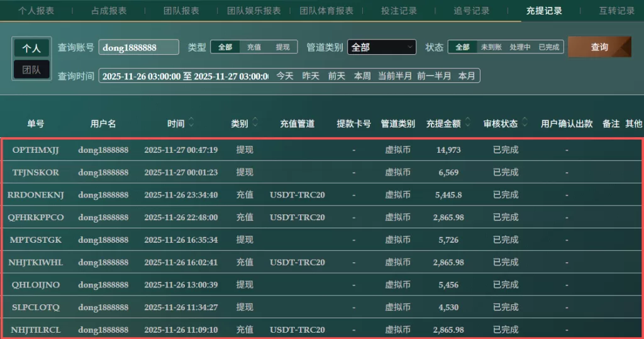Choose the 未到账 status filter
The image size is (644, 339).
[491, 47]
